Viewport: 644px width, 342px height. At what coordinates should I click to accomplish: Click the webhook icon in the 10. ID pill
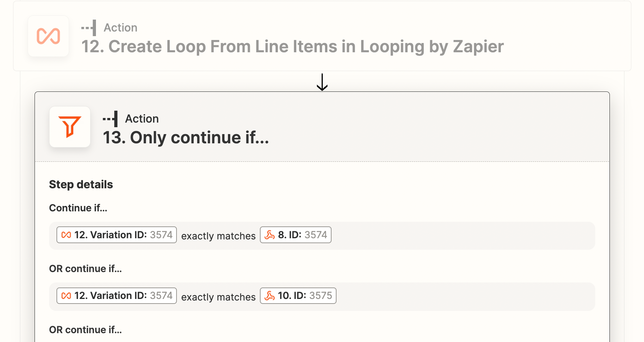(270, 296)
